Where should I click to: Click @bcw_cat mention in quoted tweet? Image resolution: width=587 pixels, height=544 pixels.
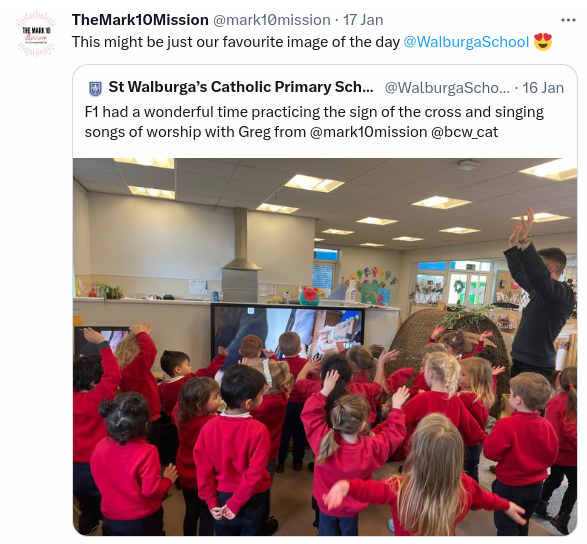pyautogui.click(x=465, y=132)
